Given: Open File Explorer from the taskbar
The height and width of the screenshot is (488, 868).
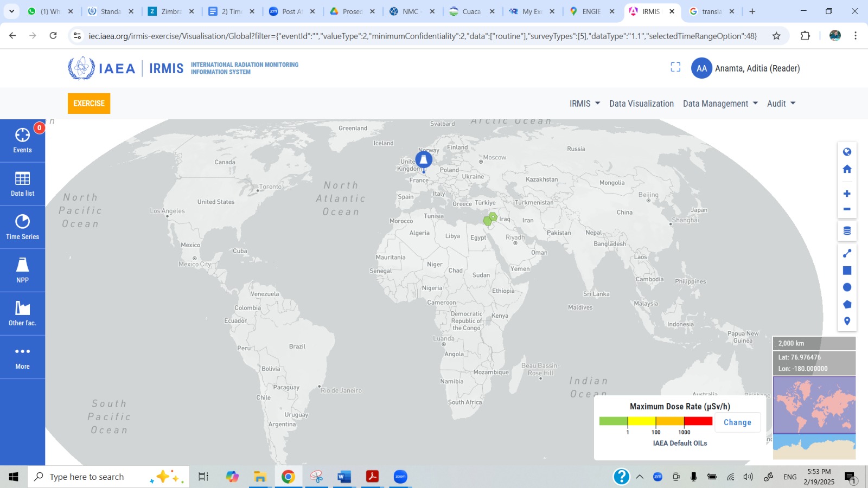Looking at the screenshot, I should point(260,477).
